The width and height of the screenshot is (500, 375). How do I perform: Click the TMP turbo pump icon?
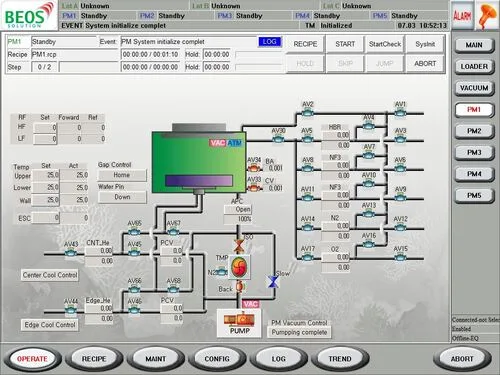pyautogui.click(x=239, y=267)
